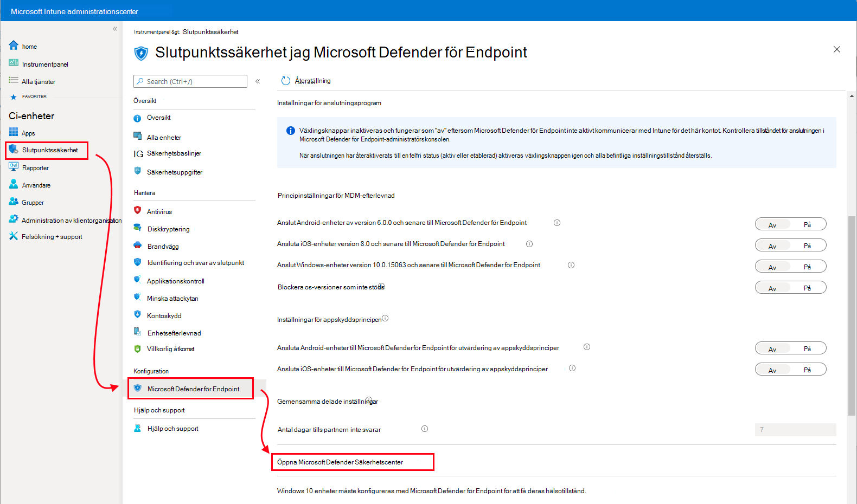Click the Antal dagar value field showing 7

pos(795,430)
